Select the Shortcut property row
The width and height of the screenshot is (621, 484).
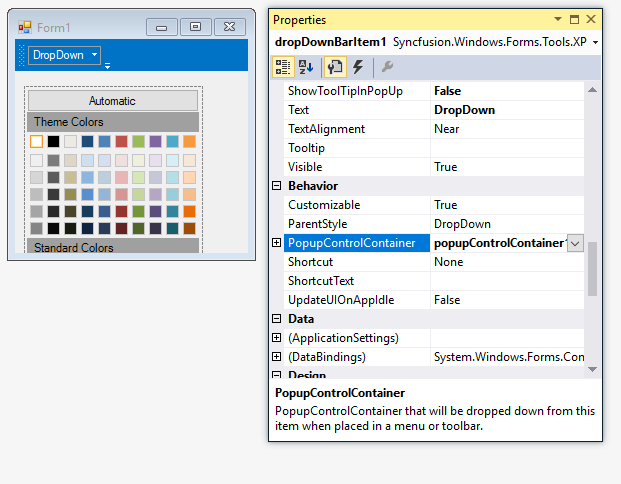point(434,262)
